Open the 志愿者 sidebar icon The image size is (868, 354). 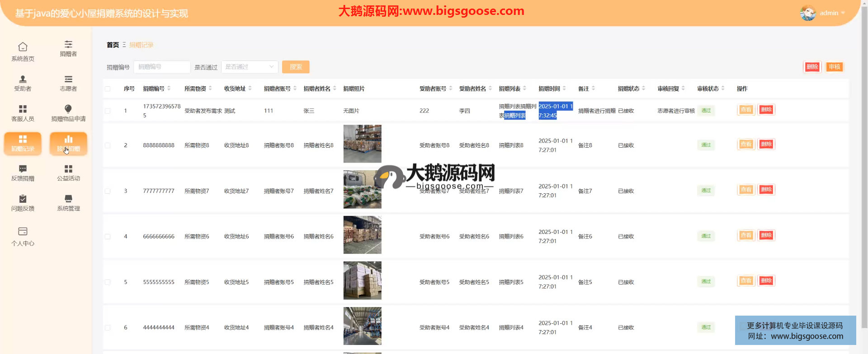click(68, 79)
